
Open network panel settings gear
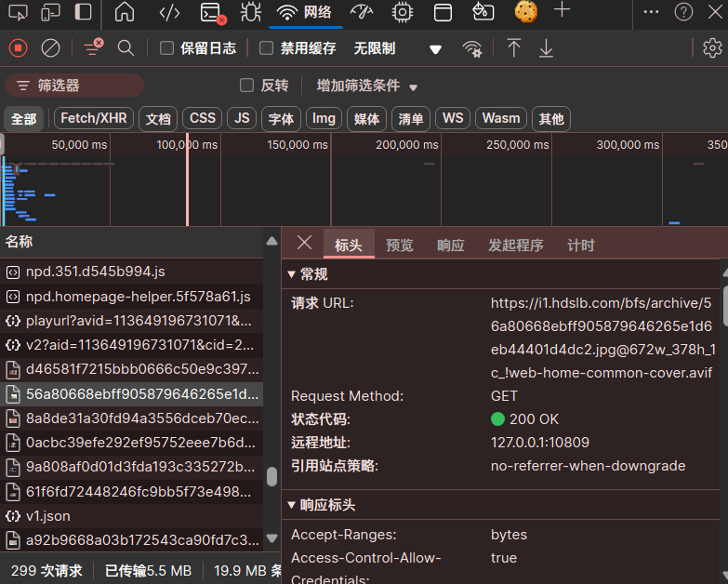click(x=712, y=48)
